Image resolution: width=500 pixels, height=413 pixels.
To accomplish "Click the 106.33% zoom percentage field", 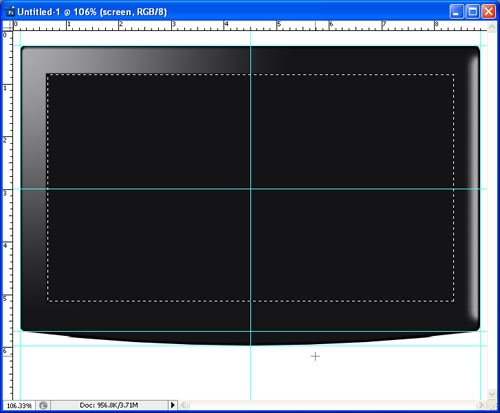I will tap(19, 406).
